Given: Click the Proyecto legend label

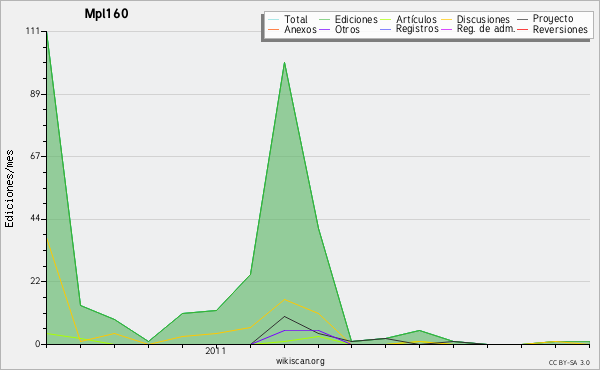Looking at the screenshot, I should tap(553, 19).
